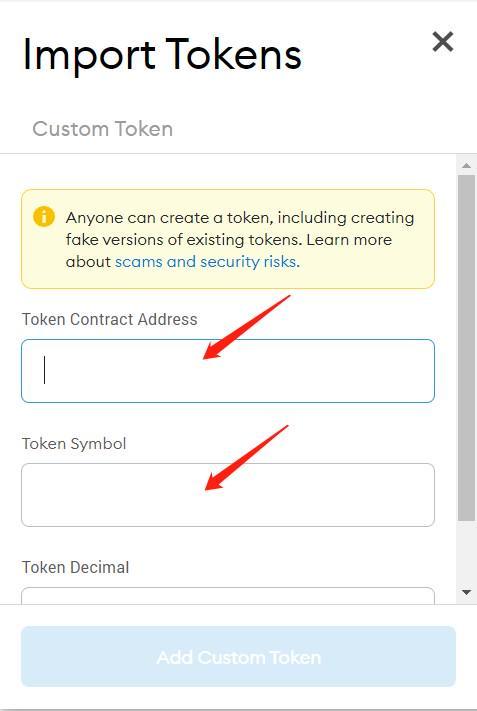Click the scrollbar down arrow
This screenshot has height=711, width=477.
pyautogui.click(x=467, y=592)
